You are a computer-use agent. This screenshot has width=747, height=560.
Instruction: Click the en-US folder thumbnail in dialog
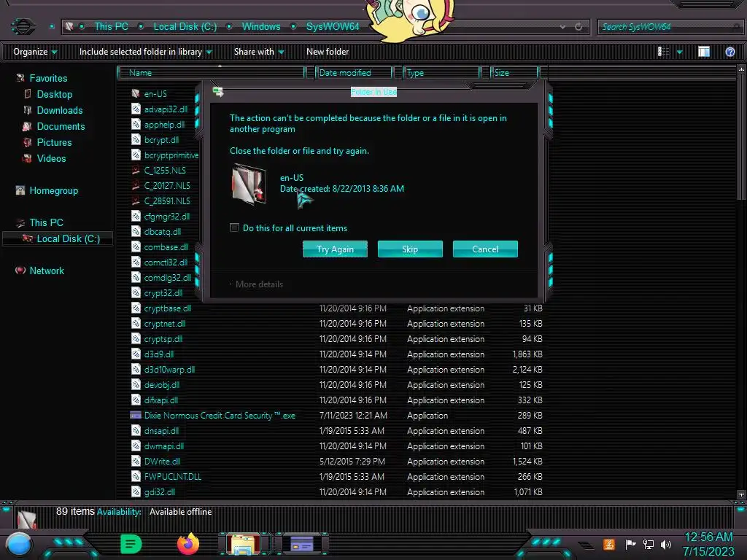pos(249,184)
